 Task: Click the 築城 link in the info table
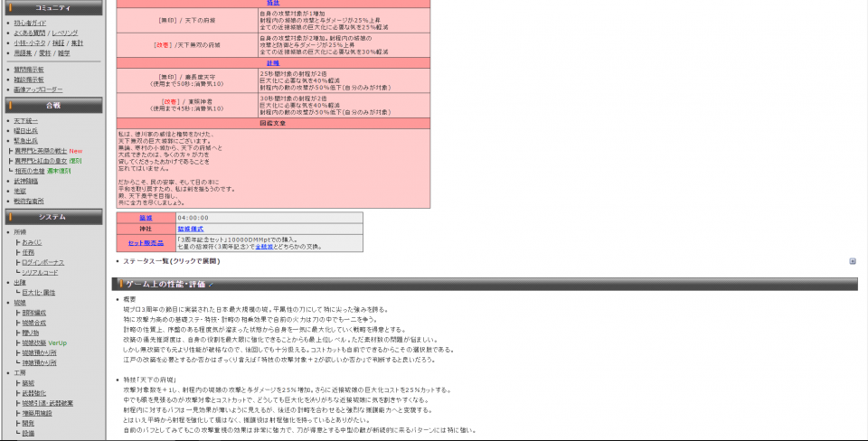[x=146, y=218]
